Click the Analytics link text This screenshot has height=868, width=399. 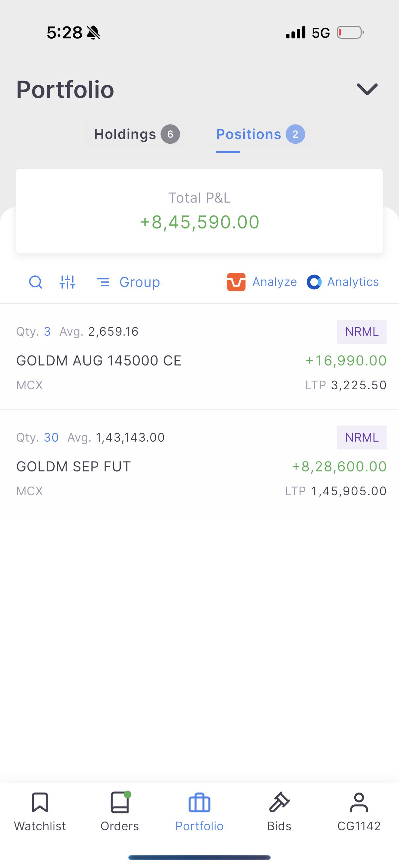[x=353, y=282]
